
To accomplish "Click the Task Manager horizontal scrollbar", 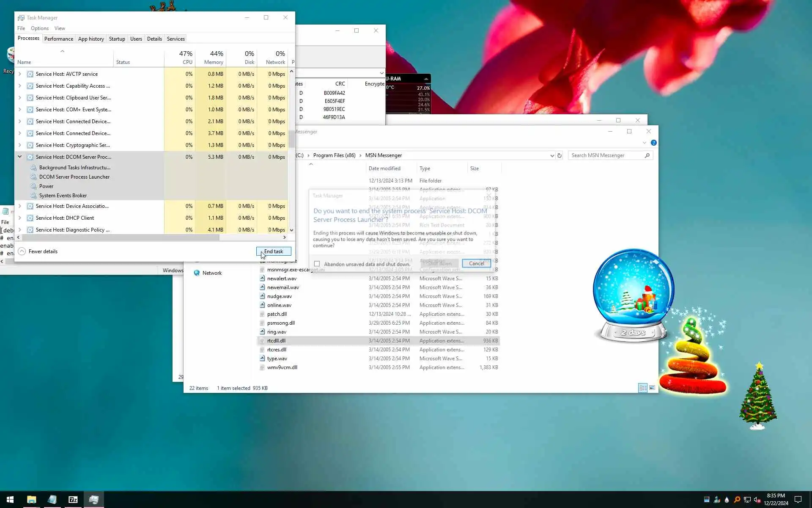I will coord(121,237).
